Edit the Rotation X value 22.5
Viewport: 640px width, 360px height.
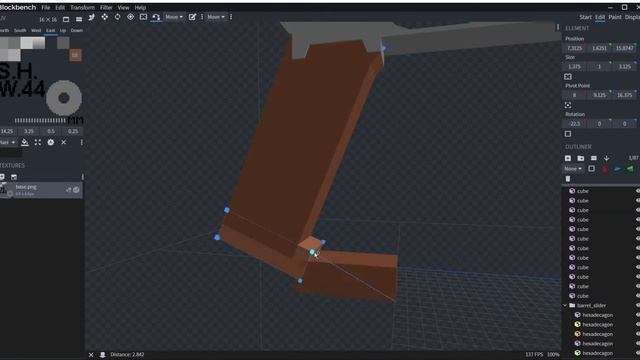tap(574, 123)
